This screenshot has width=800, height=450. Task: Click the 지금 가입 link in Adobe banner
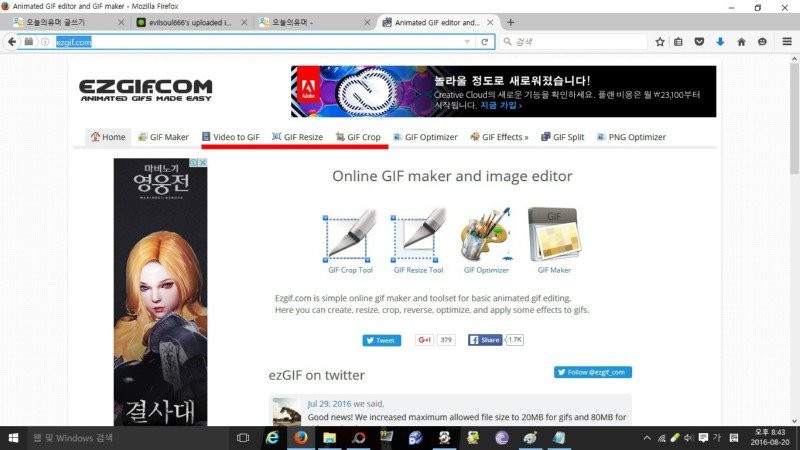[501, 105]
